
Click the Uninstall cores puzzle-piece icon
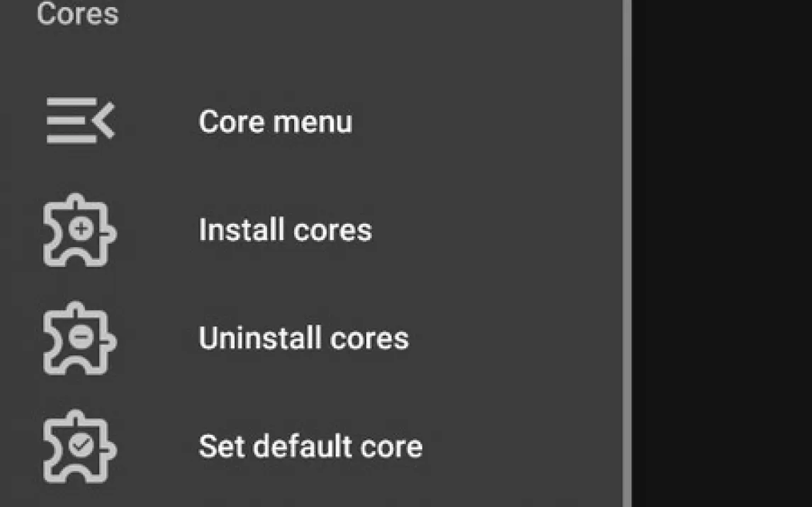(x=79, y=338)
